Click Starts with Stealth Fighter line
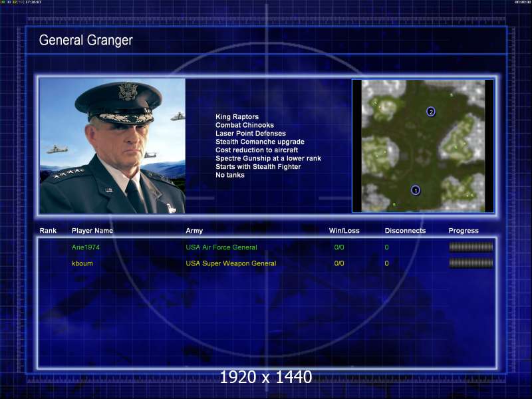This screenshot has width=532, height=399. tap(258, 167)
